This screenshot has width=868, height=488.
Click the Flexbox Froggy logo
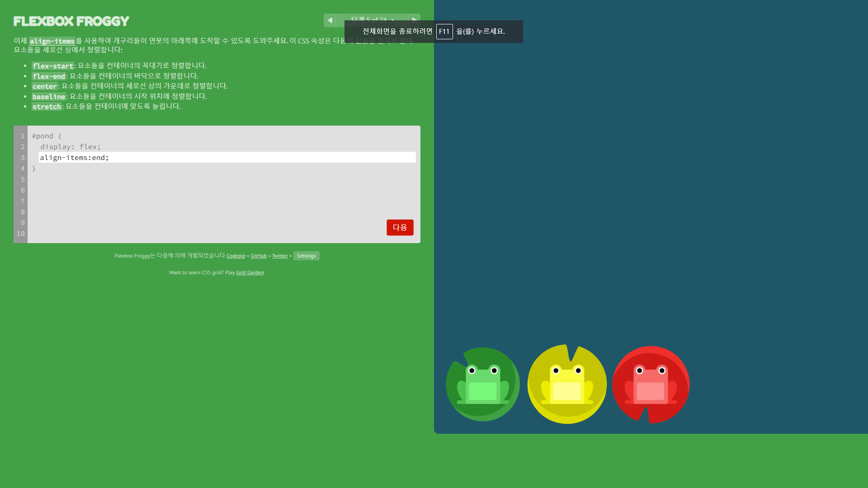pos(71,21)
